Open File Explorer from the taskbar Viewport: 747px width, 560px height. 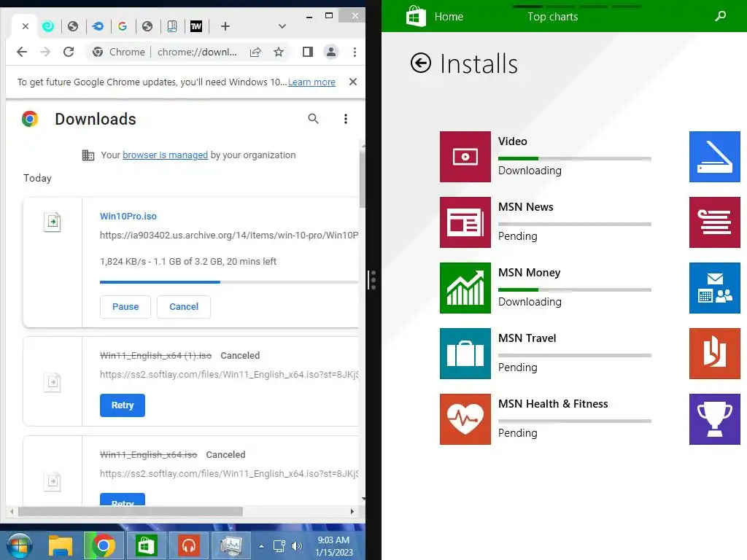tap(61, 545)
